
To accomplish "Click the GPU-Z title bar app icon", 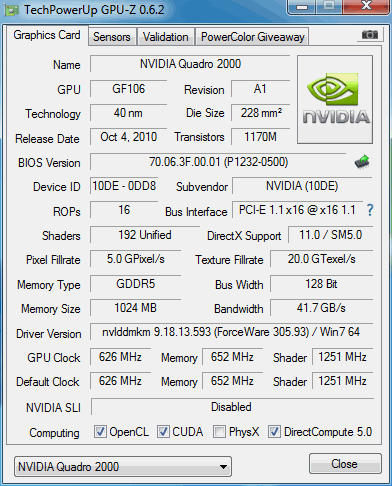I will click(x=11, y=10).
